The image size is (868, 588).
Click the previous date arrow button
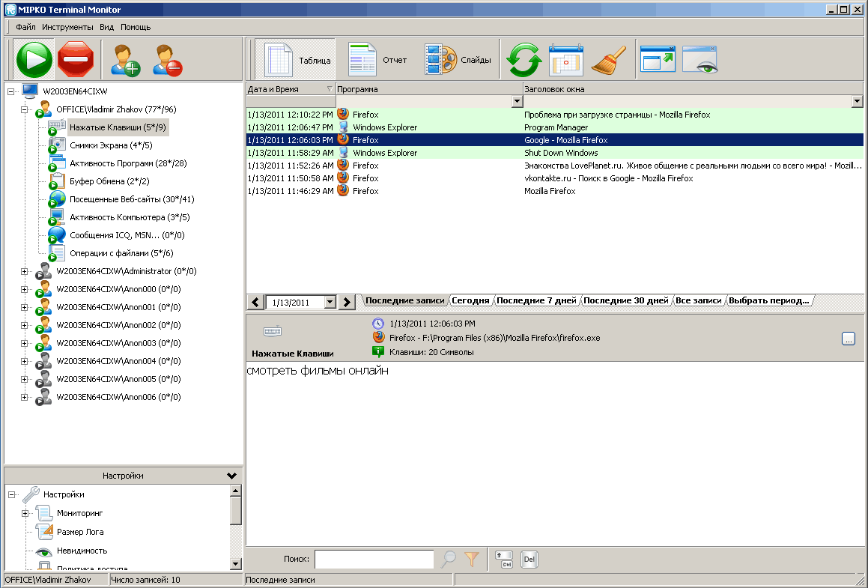point(255,303)
